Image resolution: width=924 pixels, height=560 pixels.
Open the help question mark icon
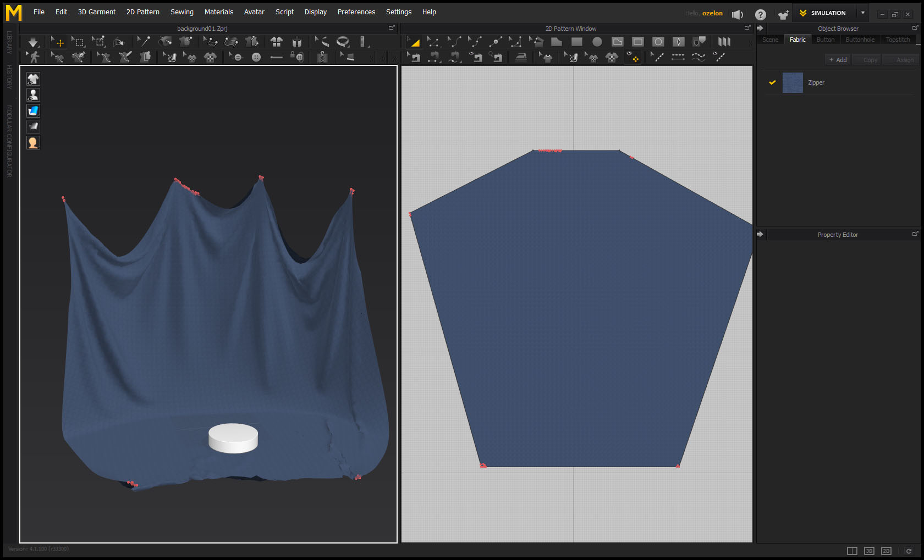tap(760, 14)
